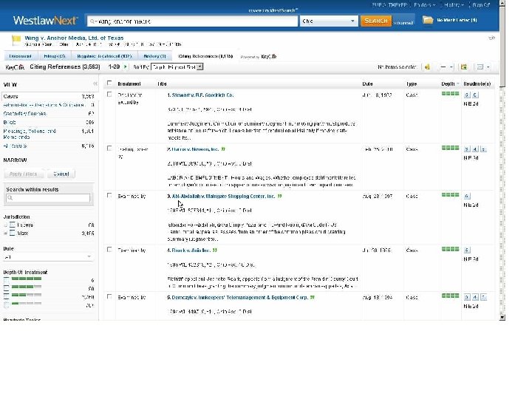Switch to the Filings tab
Screen dimensions: 532x399
pos(54,56)
